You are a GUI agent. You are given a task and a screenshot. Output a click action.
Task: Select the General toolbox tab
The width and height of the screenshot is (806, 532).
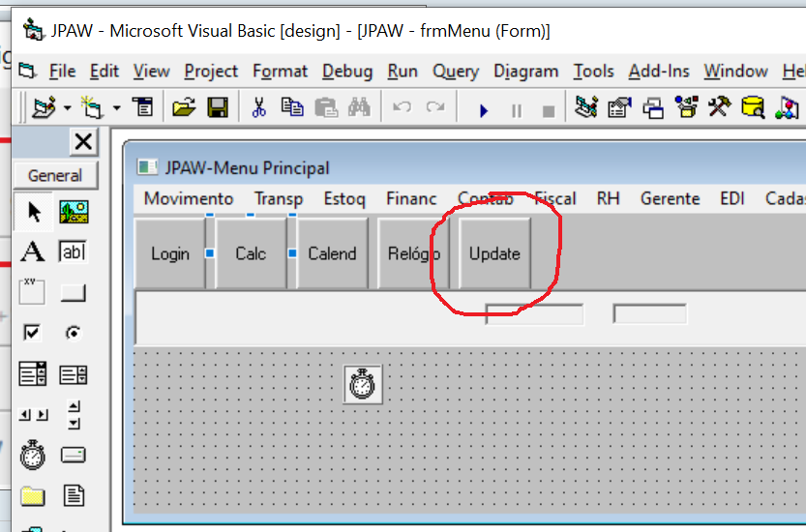pos(55,176)
